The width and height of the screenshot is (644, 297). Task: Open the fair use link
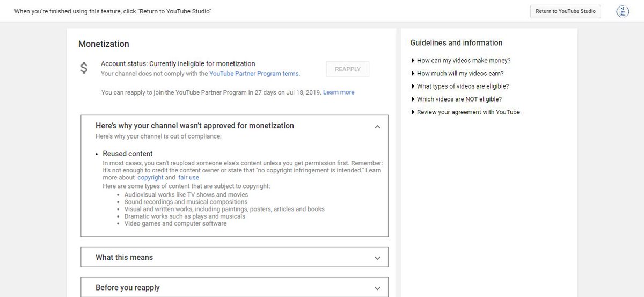coord(189,178)
